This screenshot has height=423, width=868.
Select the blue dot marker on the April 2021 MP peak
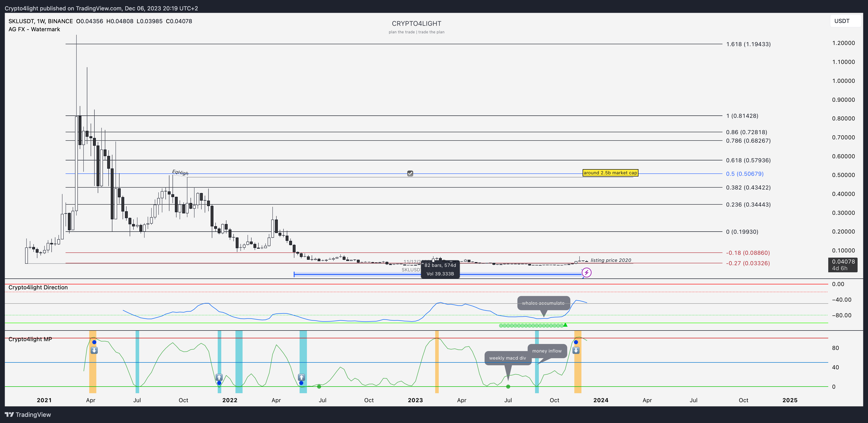coord(94,342)
